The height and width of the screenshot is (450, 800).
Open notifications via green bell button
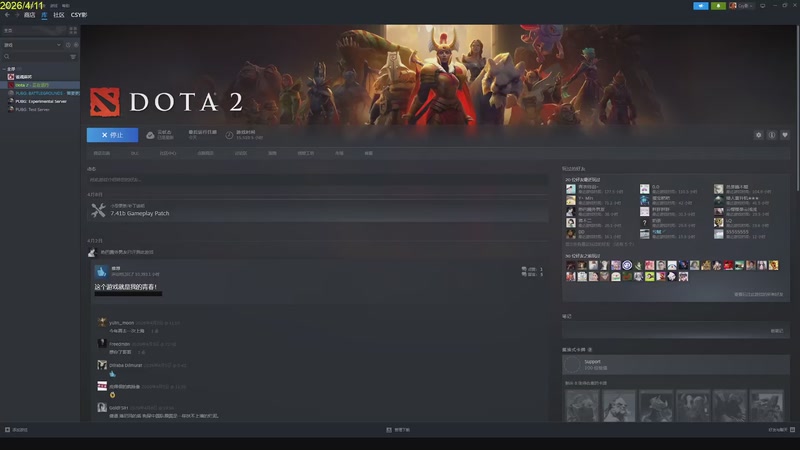(718, 6)
